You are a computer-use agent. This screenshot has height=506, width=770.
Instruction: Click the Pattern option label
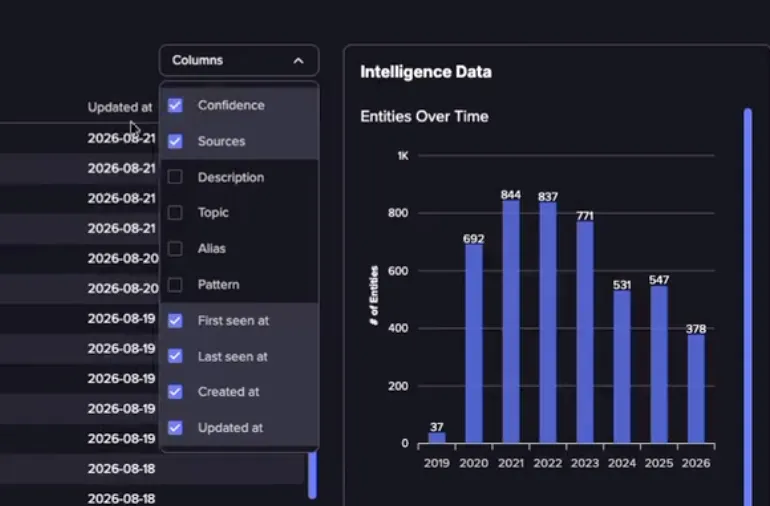(219, 284)
